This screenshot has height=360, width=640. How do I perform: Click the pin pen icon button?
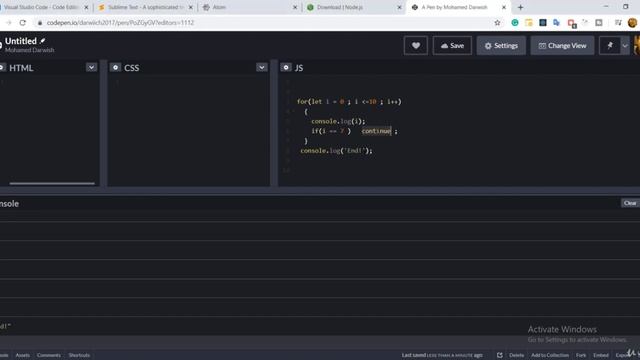(610, 45)
